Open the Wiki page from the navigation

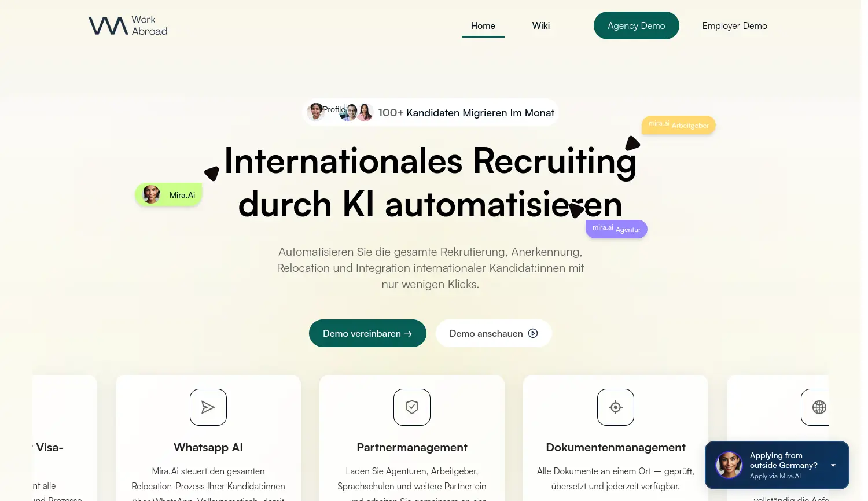(540, 25)
